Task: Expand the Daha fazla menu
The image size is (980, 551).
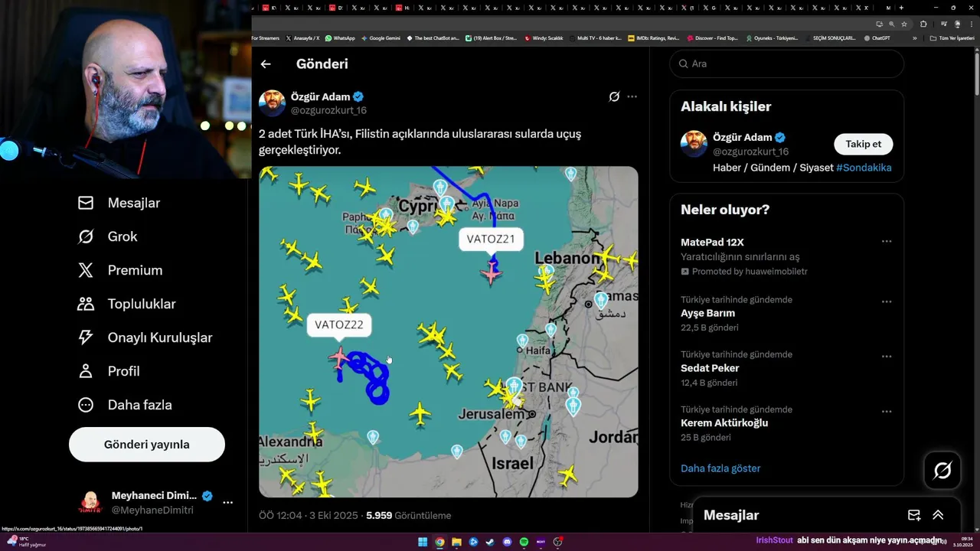Action: pos(124,405)
